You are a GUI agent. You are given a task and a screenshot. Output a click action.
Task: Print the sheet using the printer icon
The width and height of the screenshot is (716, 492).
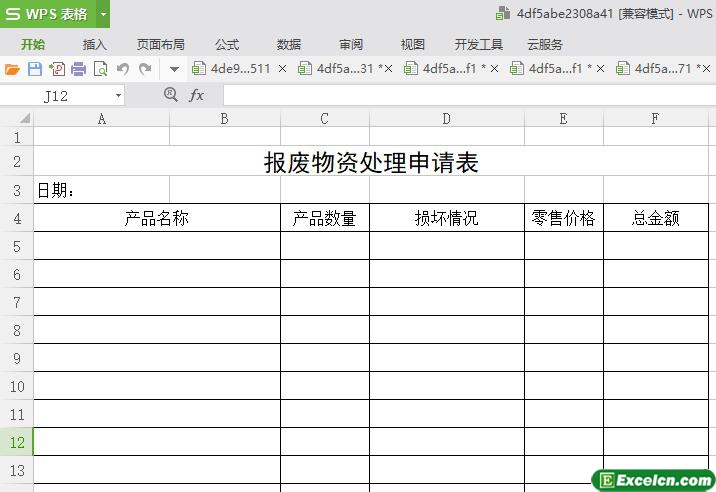(x=79, y=69)
